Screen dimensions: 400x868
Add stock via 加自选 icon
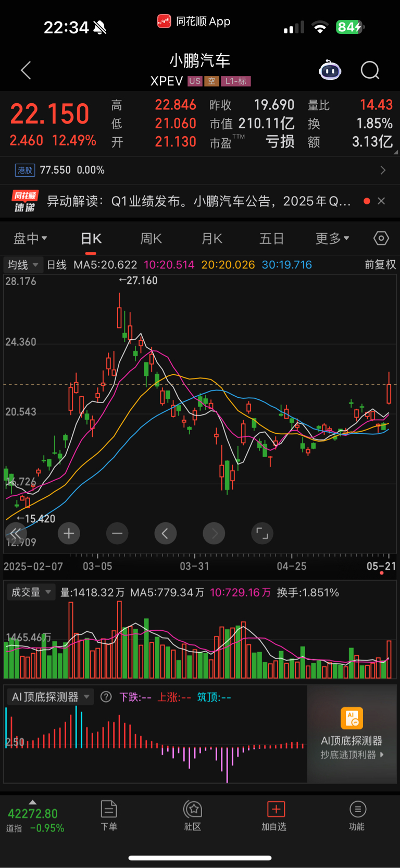274,816
